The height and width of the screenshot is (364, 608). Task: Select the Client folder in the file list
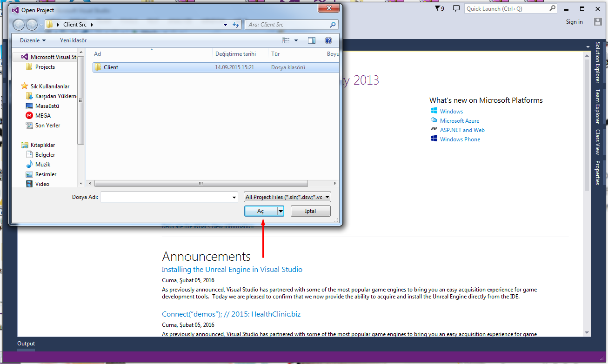[x=216, y=67]
